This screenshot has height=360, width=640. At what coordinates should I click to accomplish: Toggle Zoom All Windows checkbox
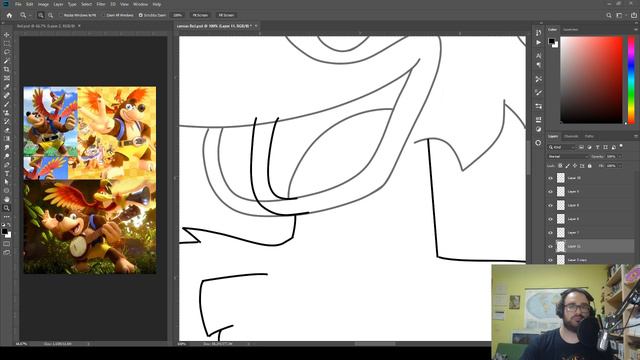coord(104,15)
